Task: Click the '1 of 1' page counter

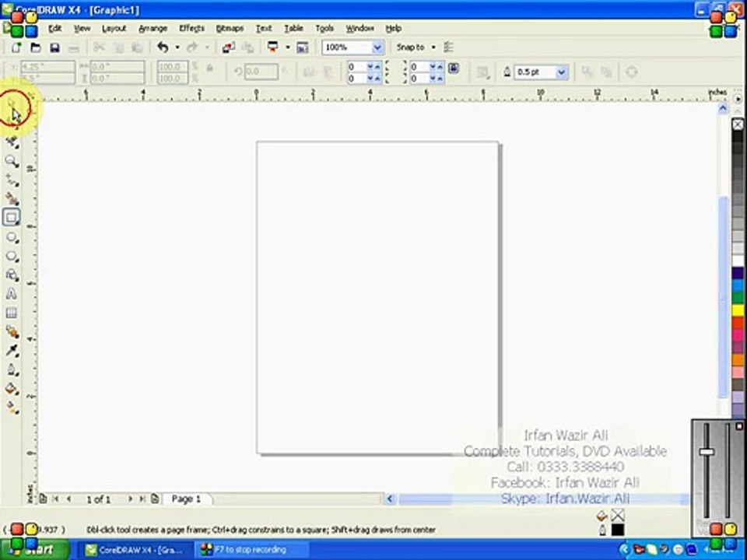Action: coord(99,499)
